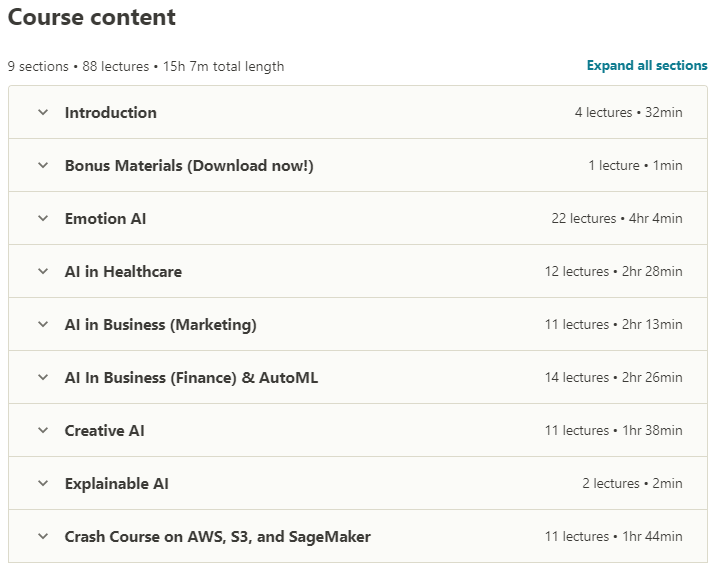Click Expand all sections link
This screenshot has width=716, height=570.
pos(647,65)
